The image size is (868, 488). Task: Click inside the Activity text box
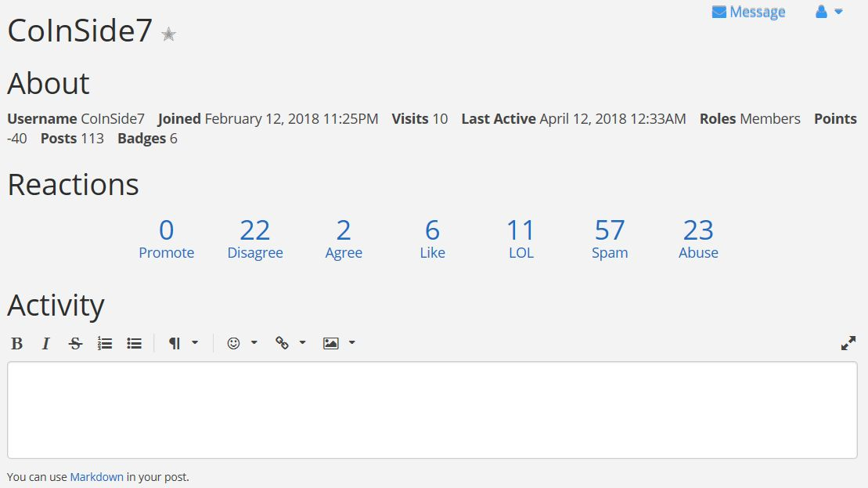coord(432,410)
